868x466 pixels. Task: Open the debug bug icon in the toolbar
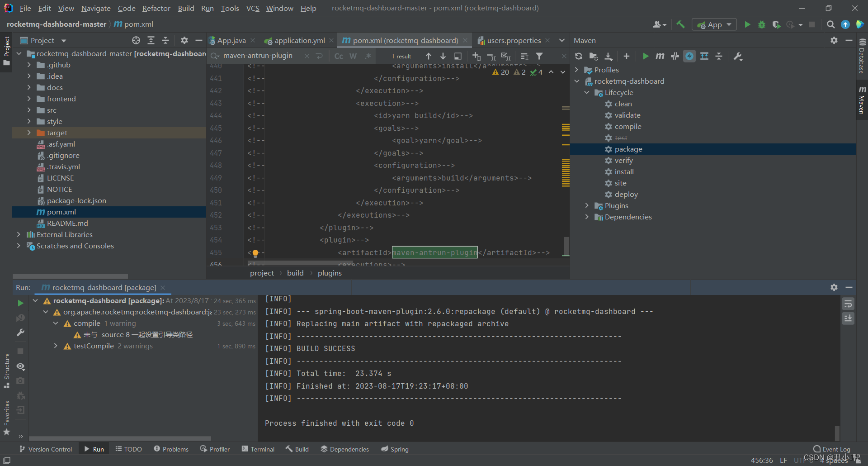coord(762,24)
